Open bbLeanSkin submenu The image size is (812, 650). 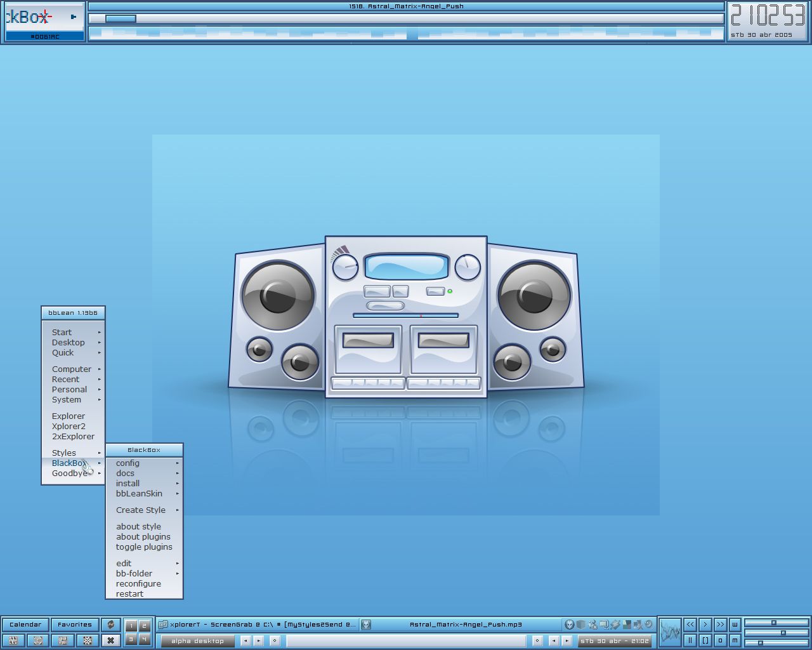(144, 493)
